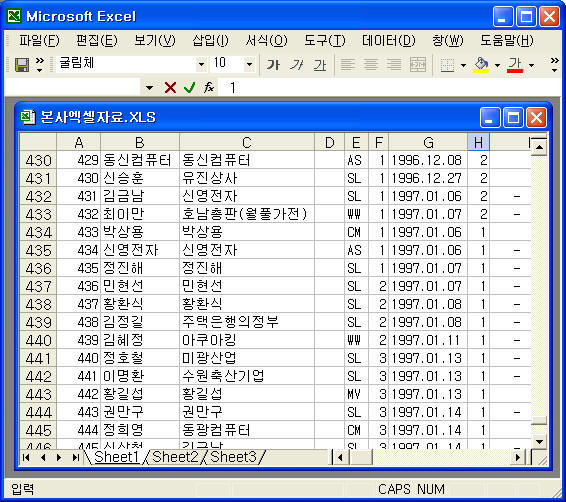Click cell containing 수원축산기업
Screen dimensions: 566x502
coord(247,376)
